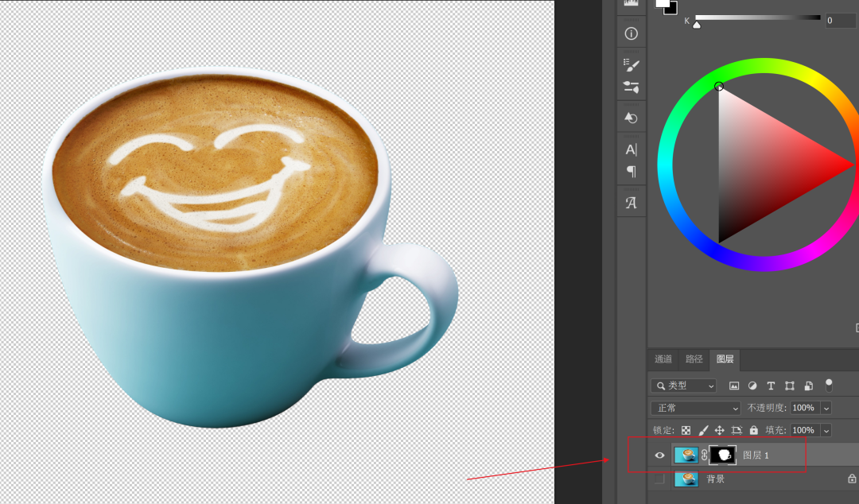Toggle the layer filter switch
Image resolution: width=859 pixels, height=504 pixels.
point(829,386)
